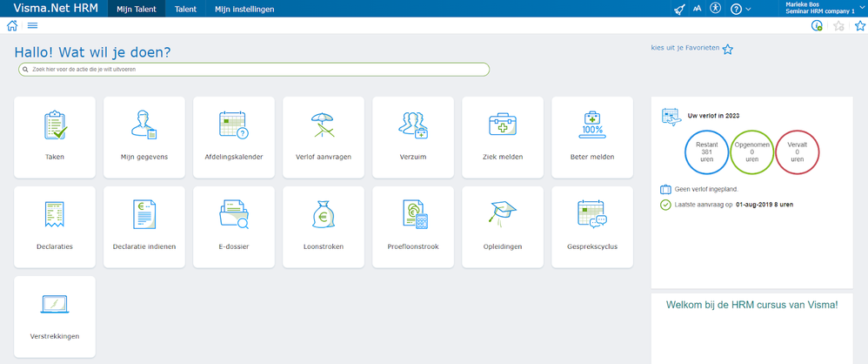Screen dimensions: 868x364
Task: Open the Loonstroken money bag tile
Action: click(x=324, y=227)
